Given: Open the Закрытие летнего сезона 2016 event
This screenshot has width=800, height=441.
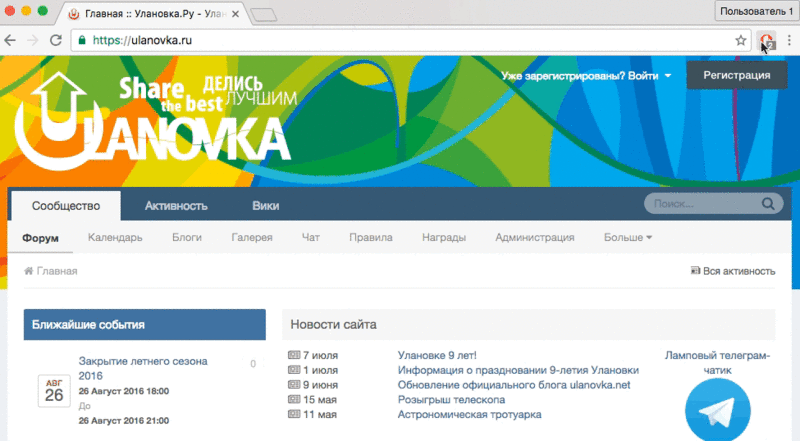Looking at the screenshot, I should 143,368.
